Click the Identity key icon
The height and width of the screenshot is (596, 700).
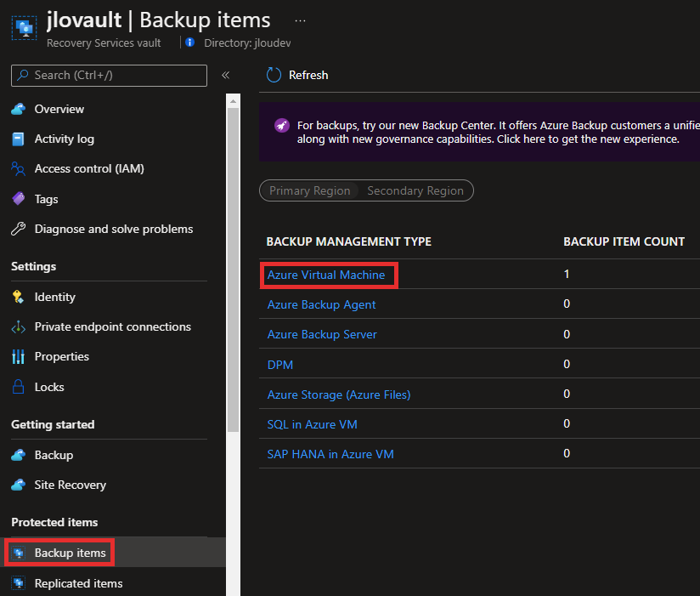tap(19, 297)
